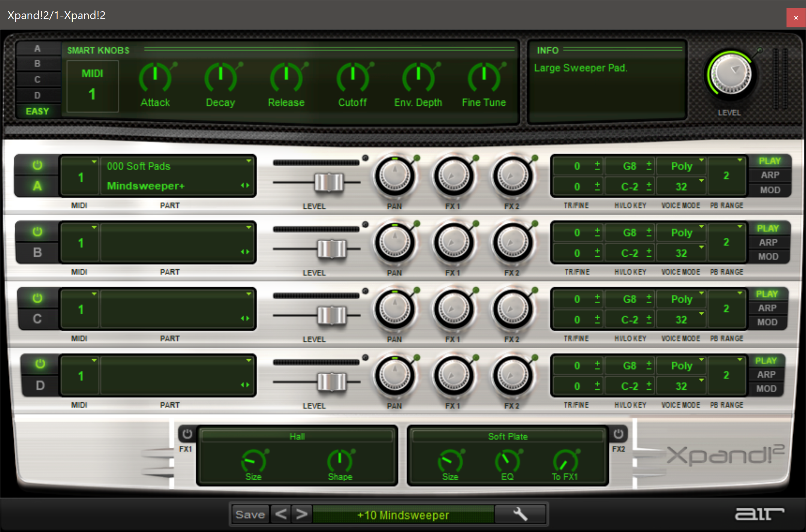
Task: Adjust part A G8 high key stepper
Action: [x=649, y=166]
